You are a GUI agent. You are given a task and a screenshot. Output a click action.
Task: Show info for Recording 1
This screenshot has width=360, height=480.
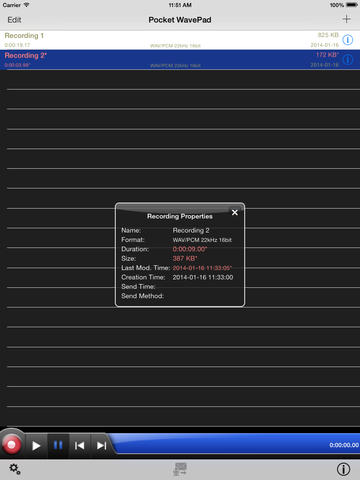pos(348,40)
